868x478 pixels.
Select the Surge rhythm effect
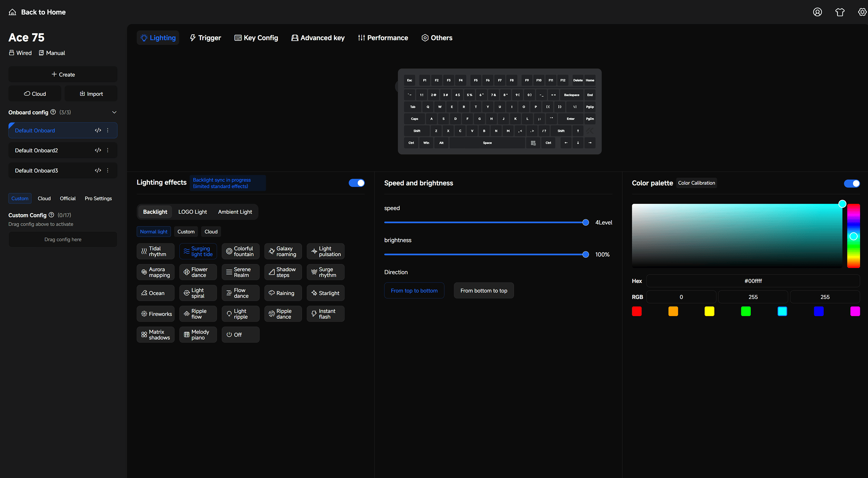click(325, 272)
